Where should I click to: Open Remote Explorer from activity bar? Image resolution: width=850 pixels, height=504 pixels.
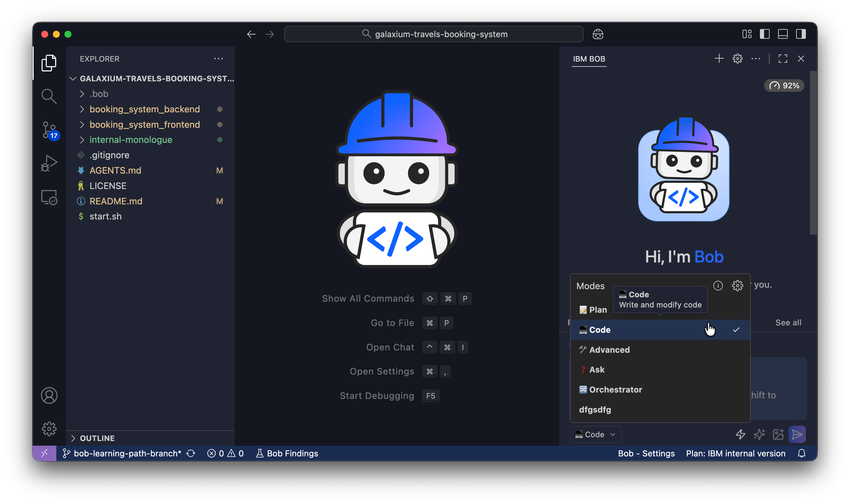(x=49, y=197)
